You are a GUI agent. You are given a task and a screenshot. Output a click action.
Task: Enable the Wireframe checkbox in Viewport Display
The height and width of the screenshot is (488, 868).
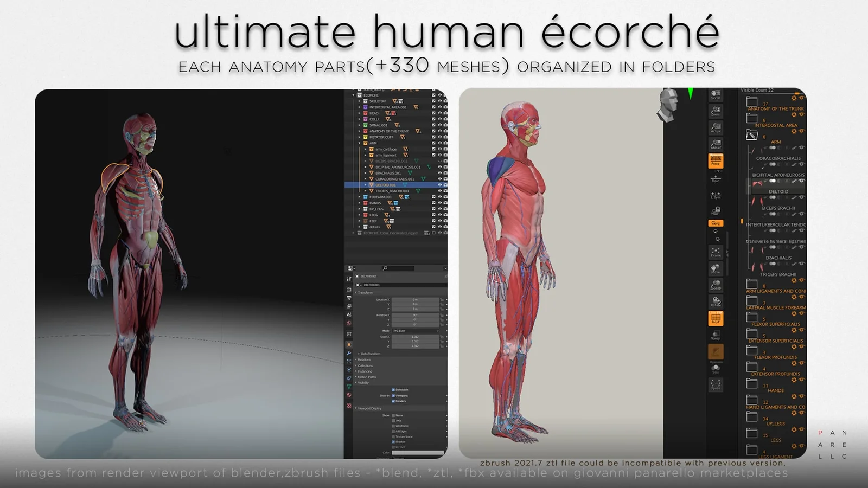click(393, 426)
